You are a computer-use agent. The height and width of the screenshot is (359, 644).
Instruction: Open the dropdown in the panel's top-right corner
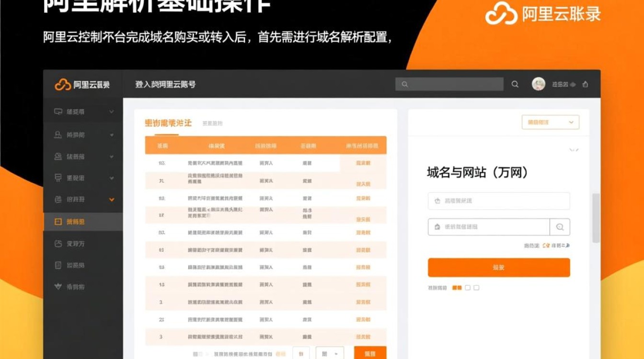coord(550,122)
